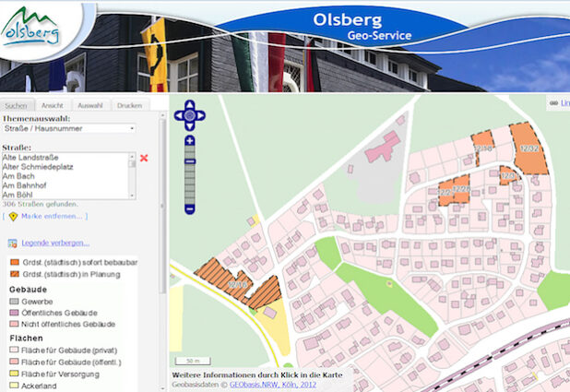Screen dimensions: 570x392
Task: Click Legende verbergen link
Action: (x=55, y=243)
